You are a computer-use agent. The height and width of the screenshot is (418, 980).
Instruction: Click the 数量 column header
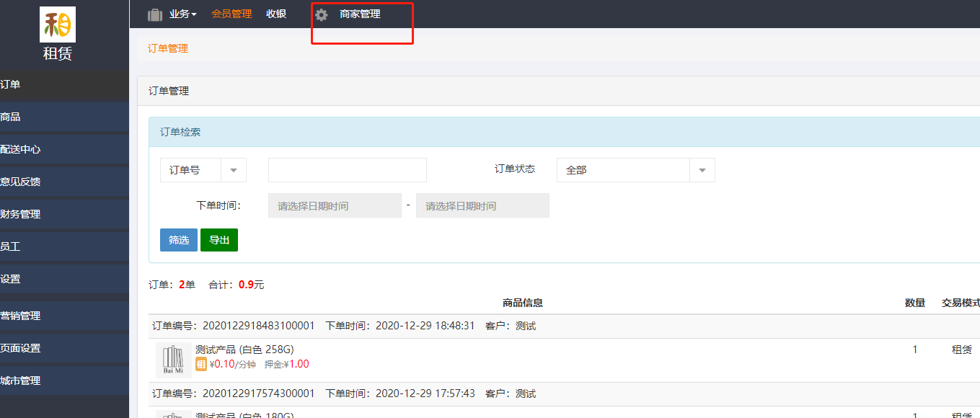[x=915, y=303]
